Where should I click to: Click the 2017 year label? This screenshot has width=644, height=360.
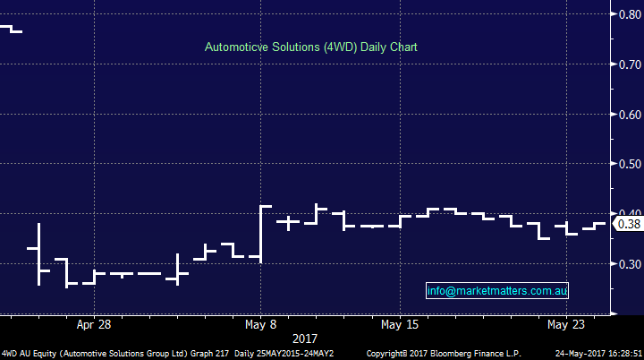point(305,339)
